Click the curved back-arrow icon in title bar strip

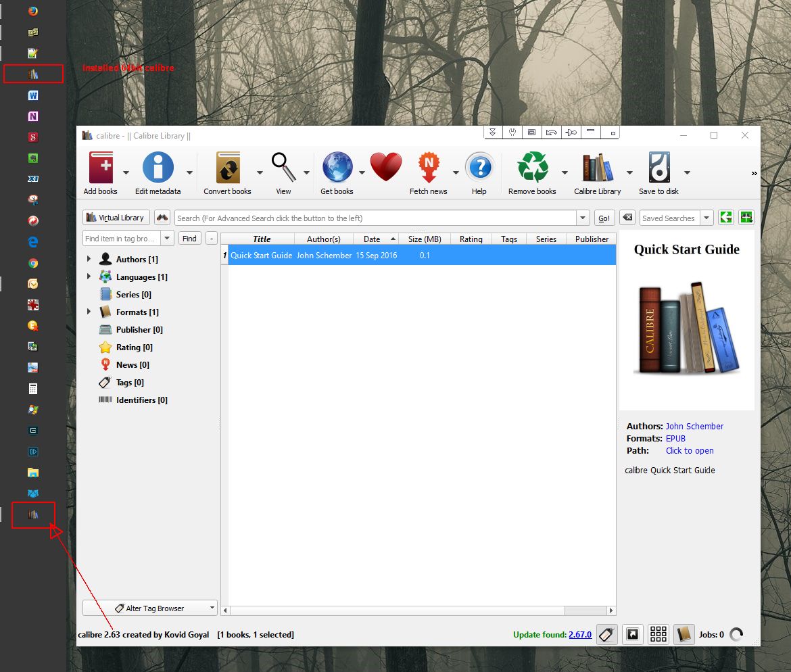click(x=552, y=133)
